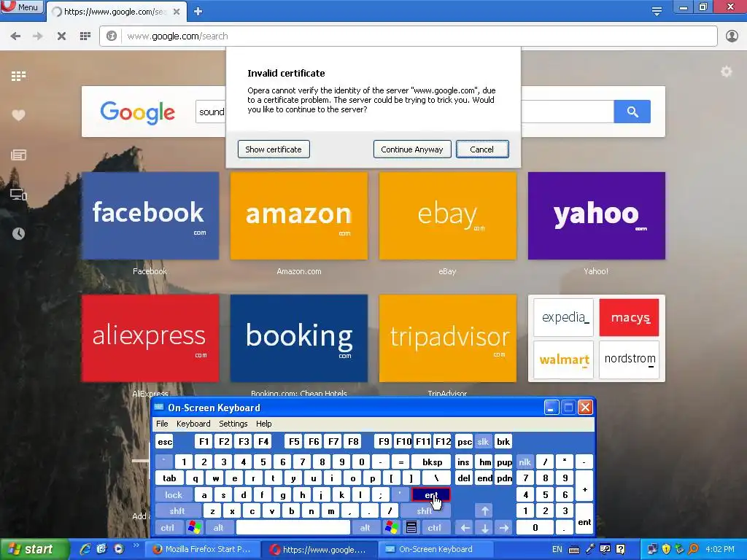The image size is (747, 560).
Task: Open the News panel in sidebar
Action: point(18,155)
